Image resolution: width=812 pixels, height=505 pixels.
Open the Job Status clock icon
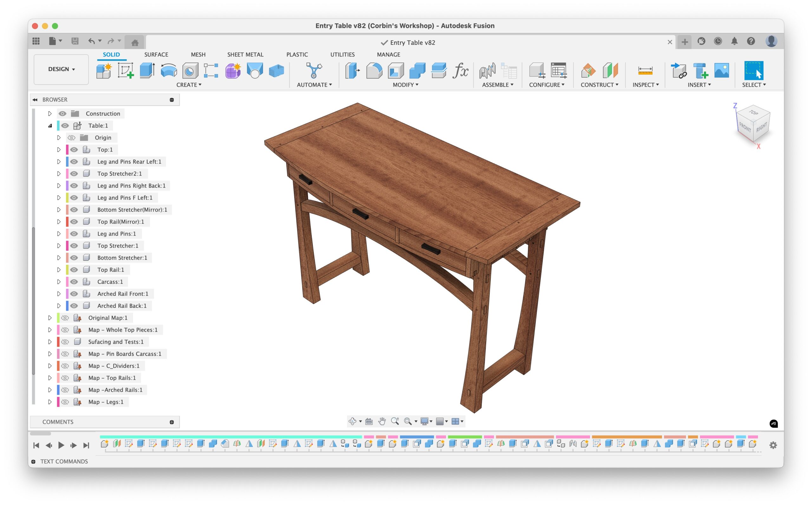click(718, 41)
